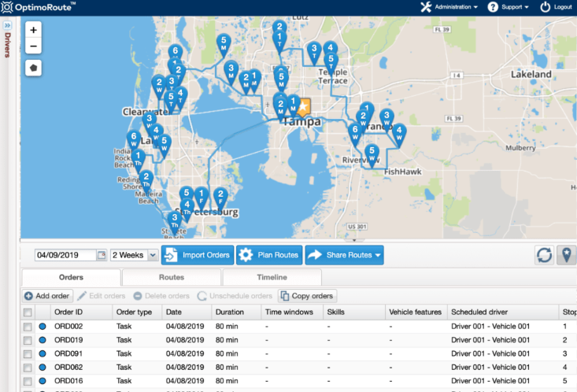This screenshot has height=392, width=577.
Task: Check the box for order ORD002
Action: [28, 327]
